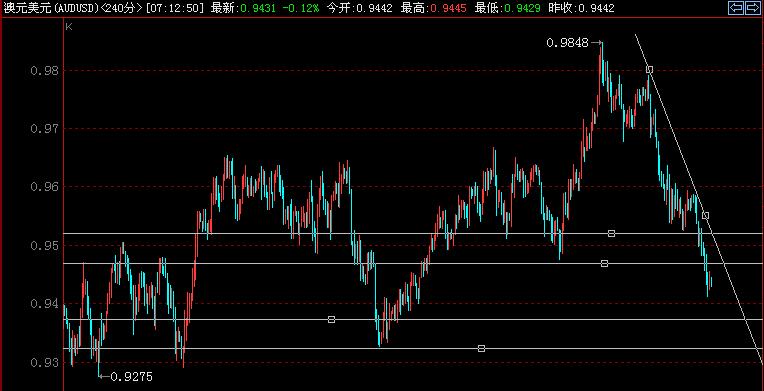
Task: Select handle on the 0.937 horizontal line
Action: click(x=331, y=319)
